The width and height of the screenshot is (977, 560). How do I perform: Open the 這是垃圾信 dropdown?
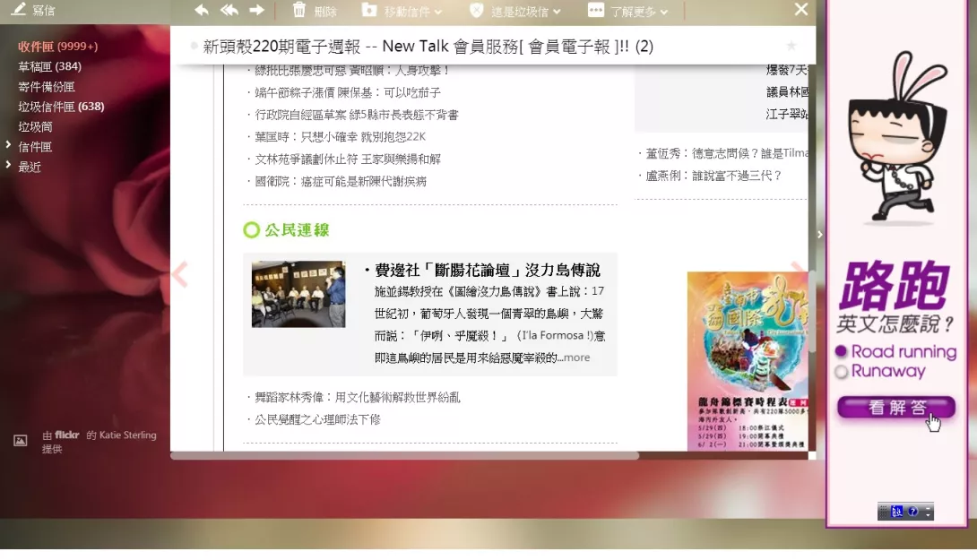[x=526, y=12]
